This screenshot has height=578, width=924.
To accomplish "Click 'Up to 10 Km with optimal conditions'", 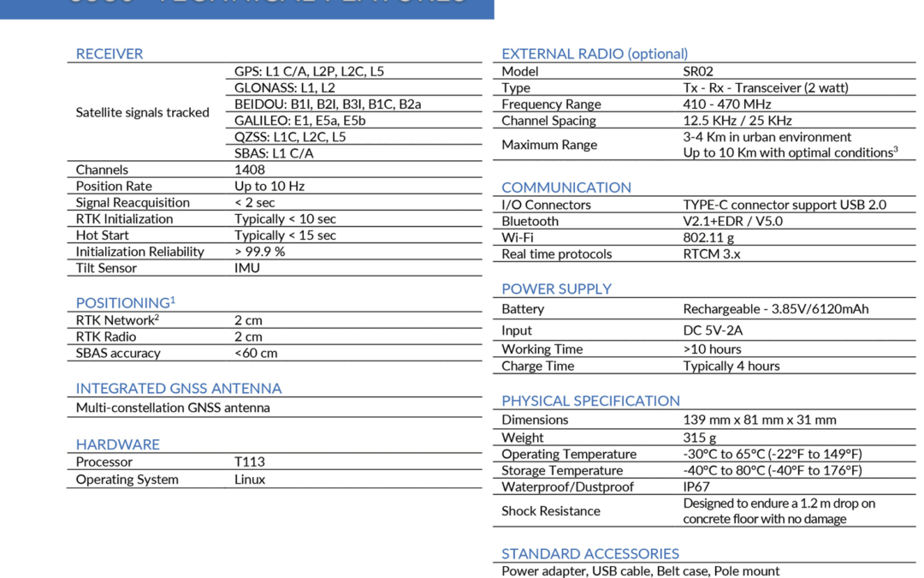I will [x=789, y=152].
